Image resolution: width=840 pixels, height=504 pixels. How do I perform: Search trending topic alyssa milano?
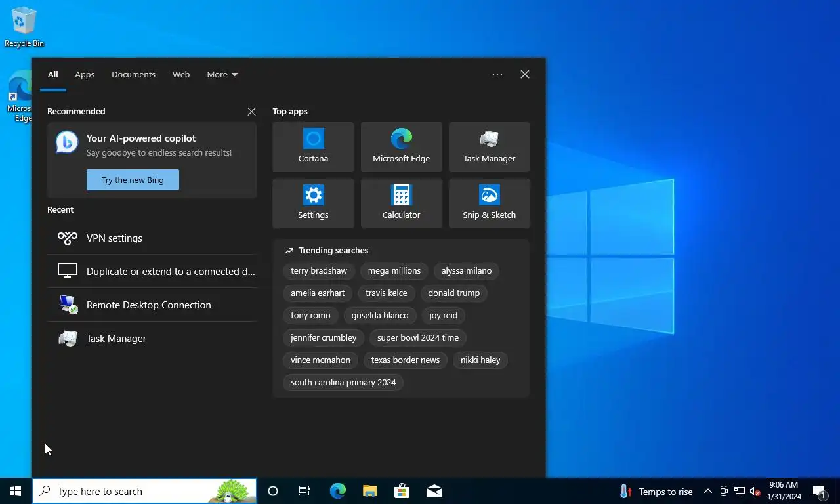click(467, 271)
